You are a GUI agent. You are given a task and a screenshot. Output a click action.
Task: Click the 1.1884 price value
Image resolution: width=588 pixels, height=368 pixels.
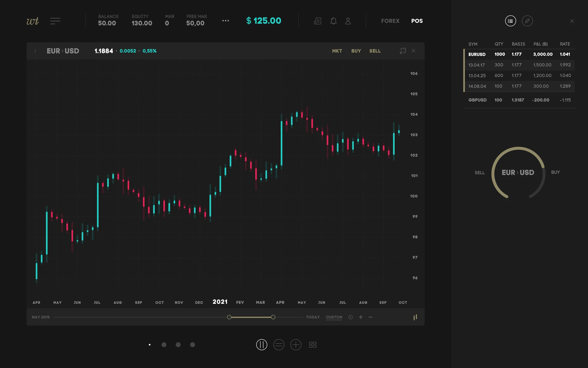(104, 51)
